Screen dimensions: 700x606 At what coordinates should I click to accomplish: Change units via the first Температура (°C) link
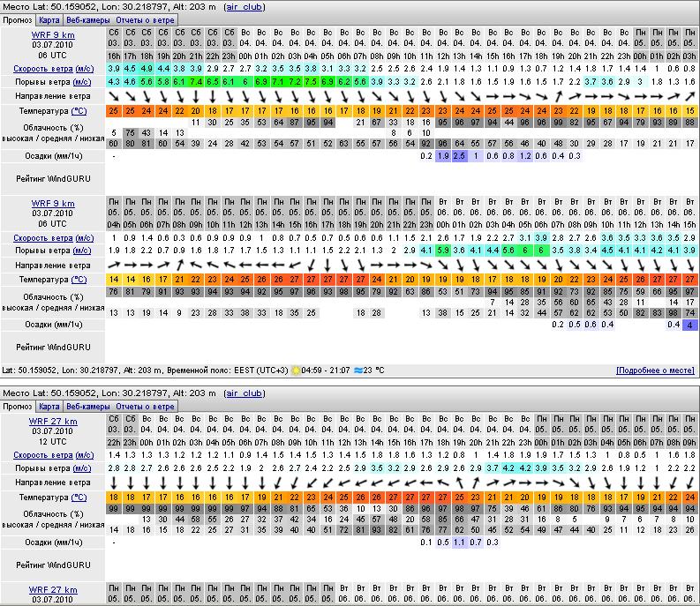coord(79,111)
